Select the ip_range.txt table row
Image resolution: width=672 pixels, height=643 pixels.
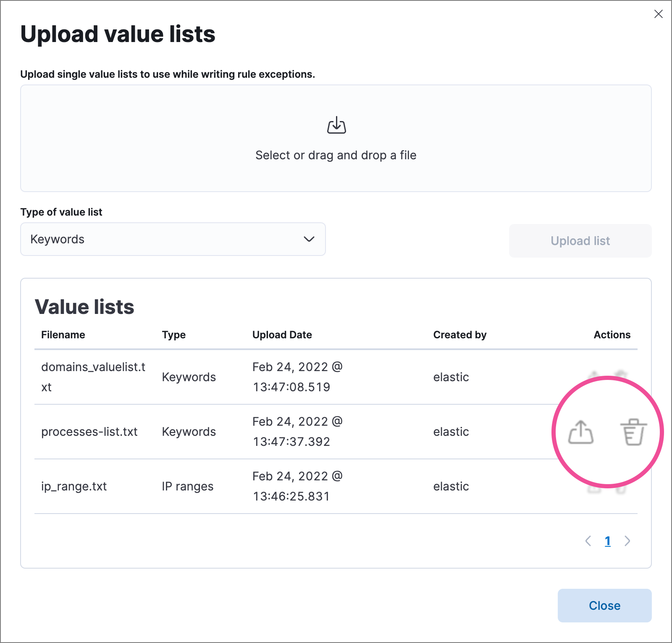coord(252,486)
